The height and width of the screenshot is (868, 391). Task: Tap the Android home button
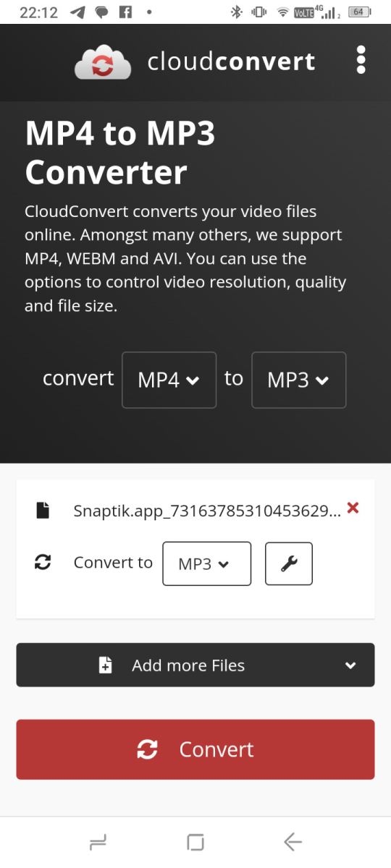coord(195,842)
